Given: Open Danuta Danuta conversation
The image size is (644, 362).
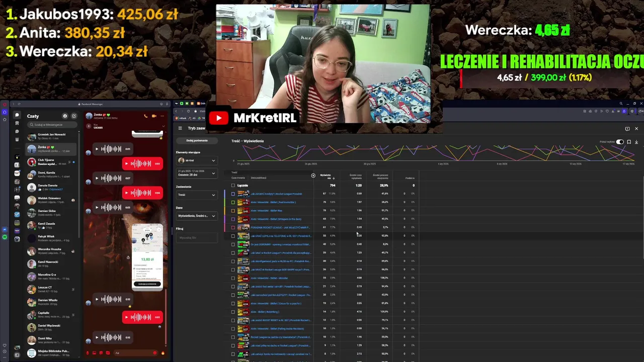Looking at the screenshot, I should (51, 187).
